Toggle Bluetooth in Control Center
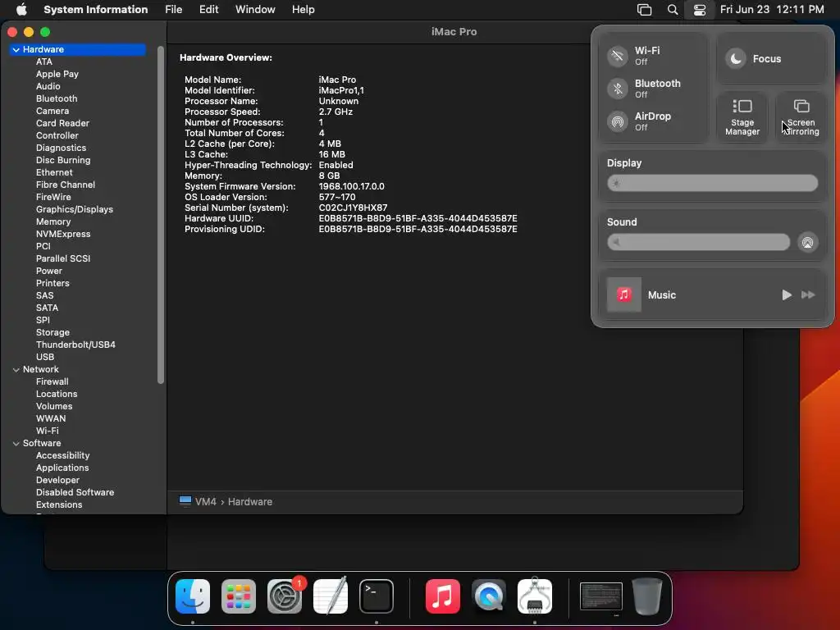This screenshot has height=630, width=840. [x=617, y=89]
